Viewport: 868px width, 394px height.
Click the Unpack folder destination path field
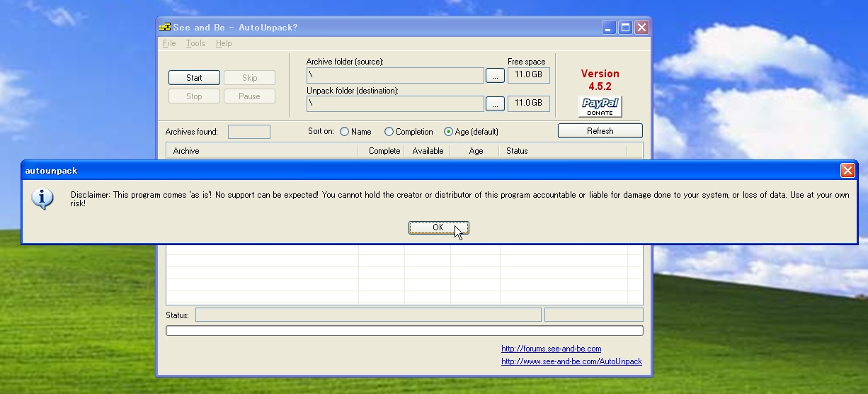click(x=395, y=103)
